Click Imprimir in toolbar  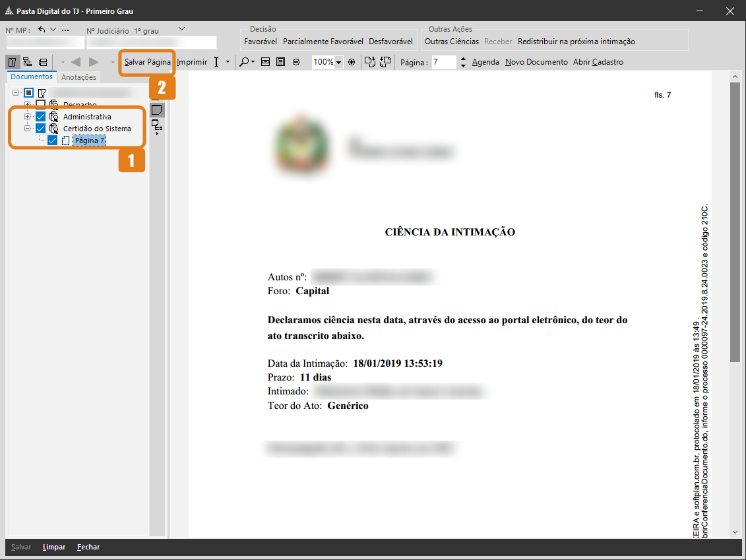[192, 62]
